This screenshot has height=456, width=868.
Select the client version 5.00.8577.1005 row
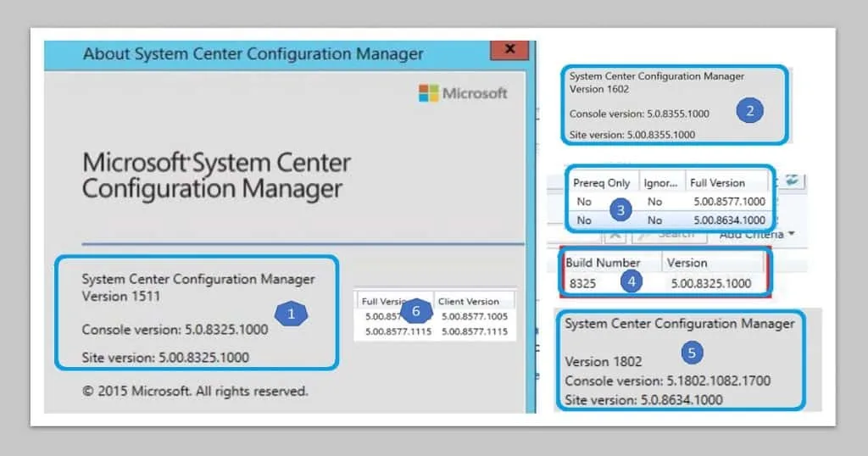473,317
